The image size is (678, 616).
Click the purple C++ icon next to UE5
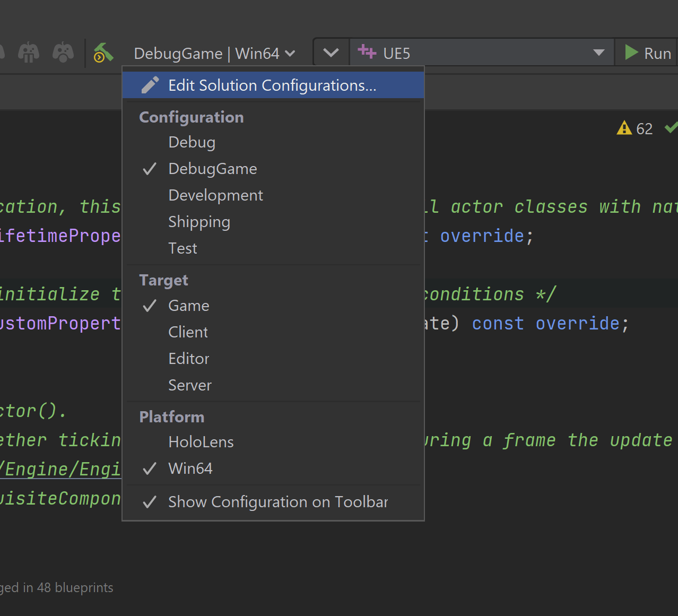[367, 53]
